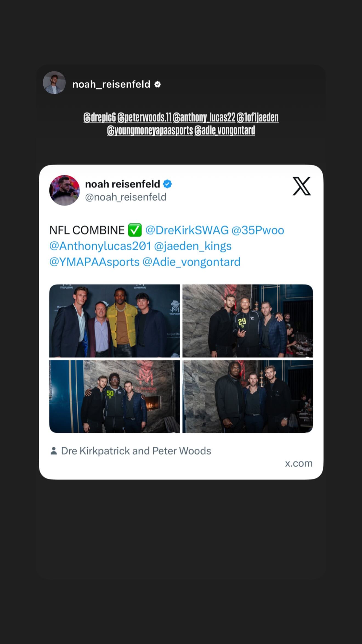View the photo with number 29 jersey
This screenshot has height=644, width=362.
tap(248, 321)
